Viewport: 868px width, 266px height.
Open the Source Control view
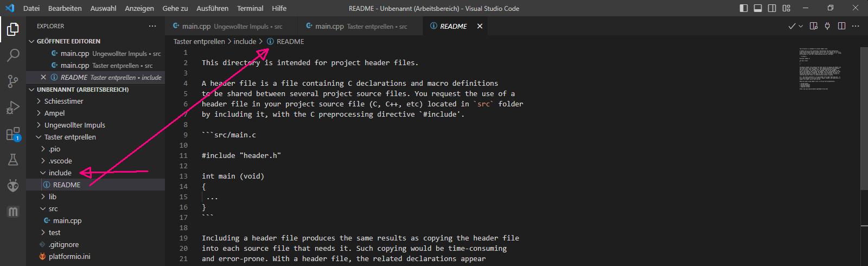[x=13, y=81]
